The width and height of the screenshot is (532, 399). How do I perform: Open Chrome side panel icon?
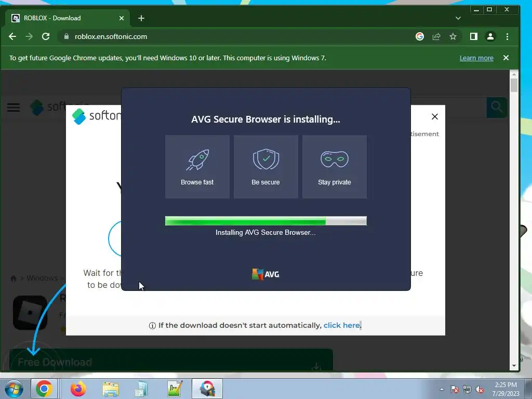tap(474, 37)
